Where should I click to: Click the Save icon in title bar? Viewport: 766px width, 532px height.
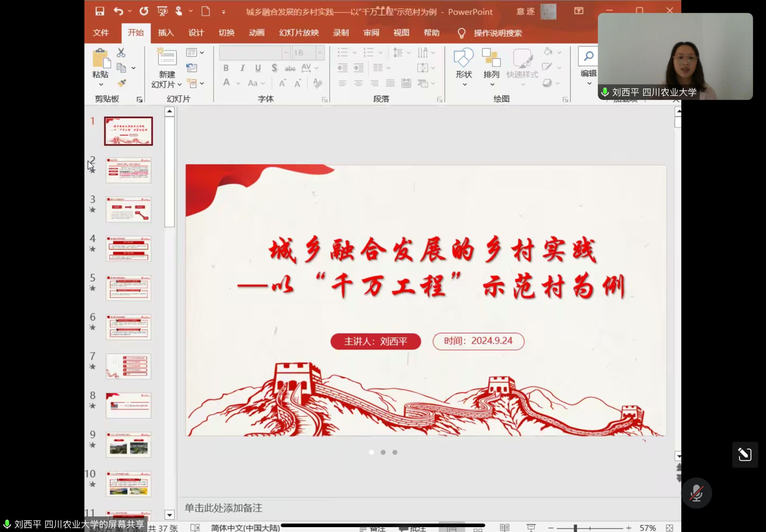coord(99,11)
